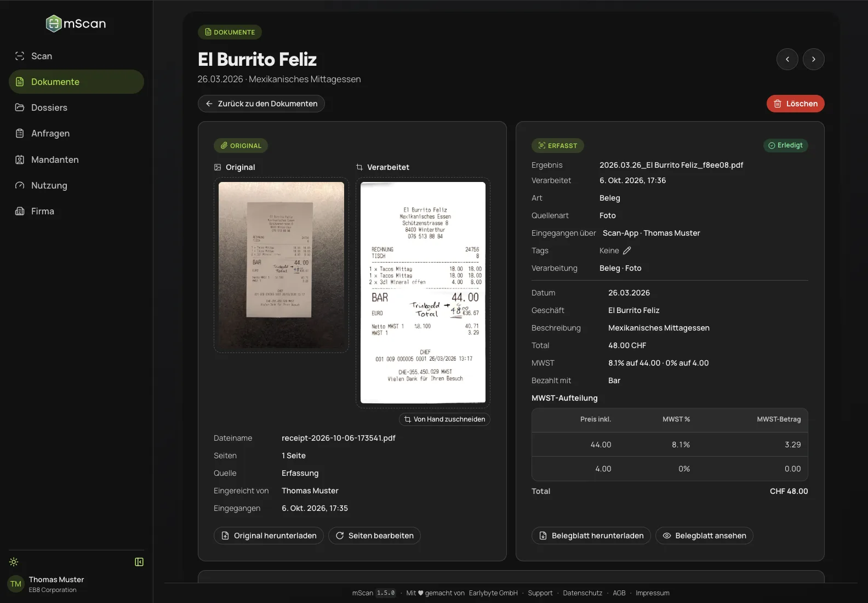Image resolution: width=868 pixels, height=603 pixels.
Task: Click Zurück zu den Dokumenten
Action: (x=261, y=104)
